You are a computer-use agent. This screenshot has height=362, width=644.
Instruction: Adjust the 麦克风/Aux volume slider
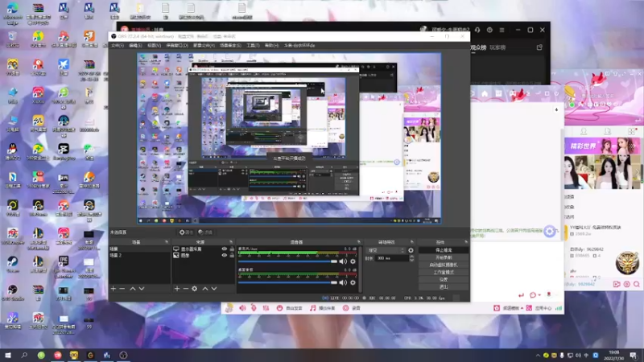pyautogui.click(x=287, y=261)
